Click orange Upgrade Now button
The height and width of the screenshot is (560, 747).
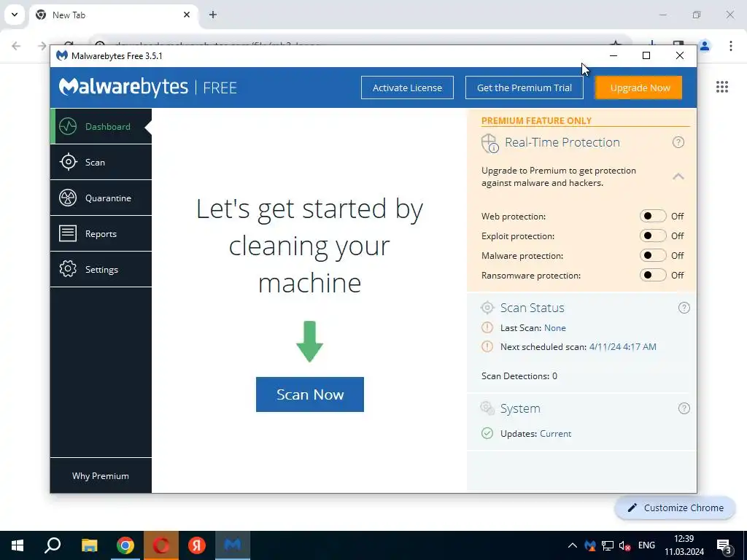pos(639,87)
